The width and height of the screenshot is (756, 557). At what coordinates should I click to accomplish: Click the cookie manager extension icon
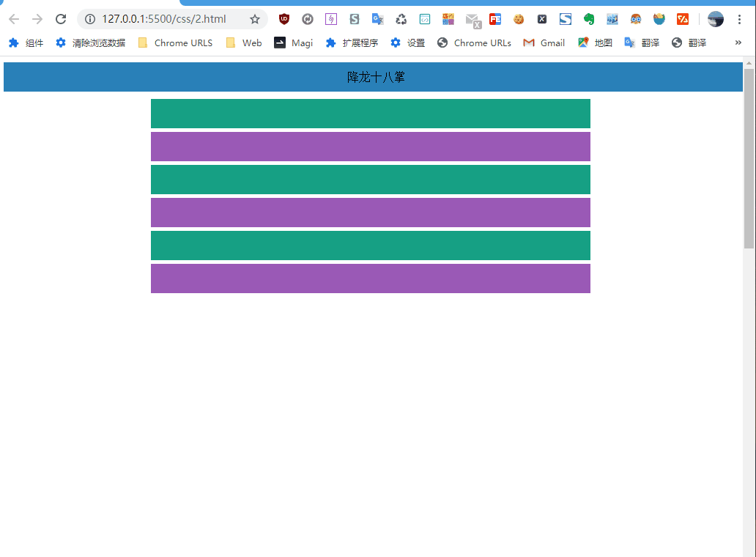519,19
